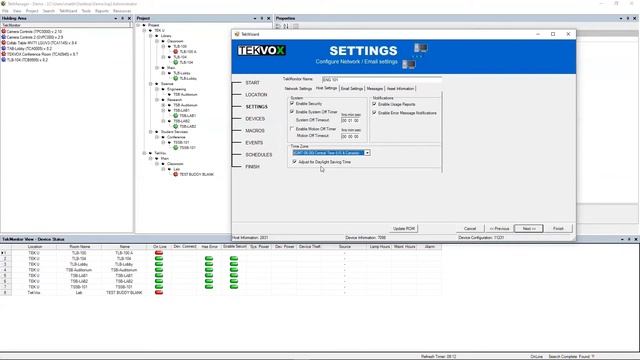Click the red On Line indicator for row 1

[x=159, y=253]
